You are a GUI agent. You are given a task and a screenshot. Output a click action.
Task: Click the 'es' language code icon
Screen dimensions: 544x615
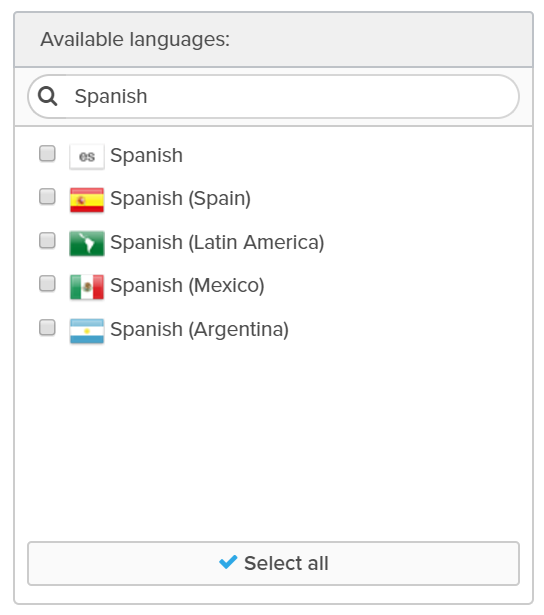click(87, 156)
